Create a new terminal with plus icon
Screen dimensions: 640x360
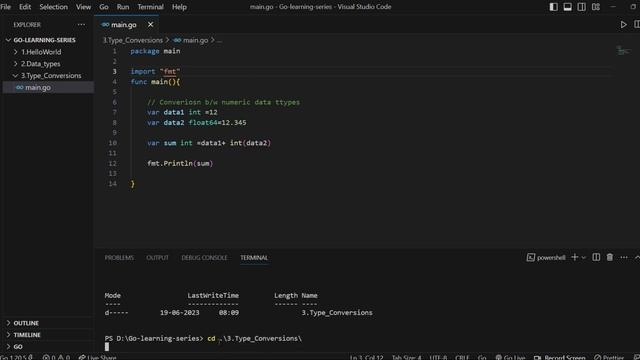tap(574, 257)
